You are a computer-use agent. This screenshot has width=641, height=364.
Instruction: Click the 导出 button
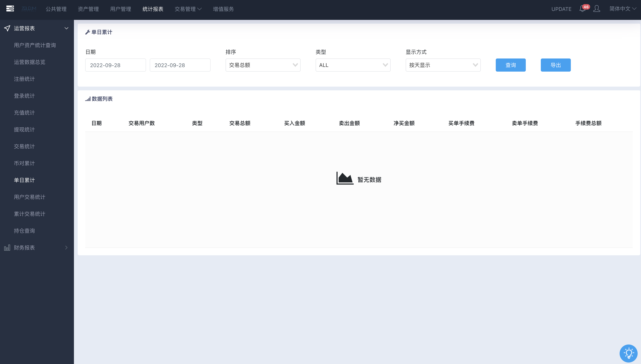tap(556, 65)
